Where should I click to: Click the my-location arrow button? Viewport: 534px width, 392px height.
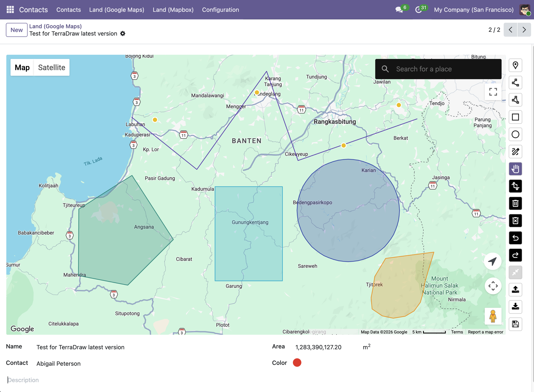point(493,261)
